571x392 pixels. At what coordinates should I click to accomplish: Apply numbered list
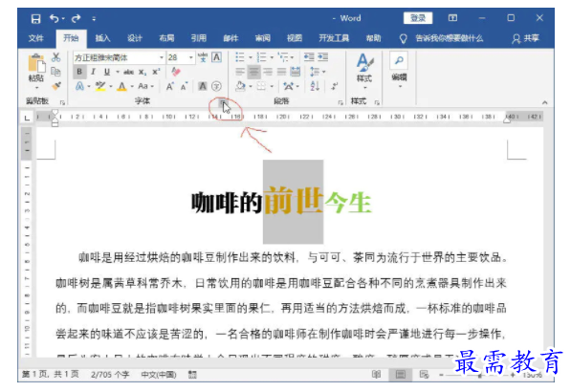261,57
